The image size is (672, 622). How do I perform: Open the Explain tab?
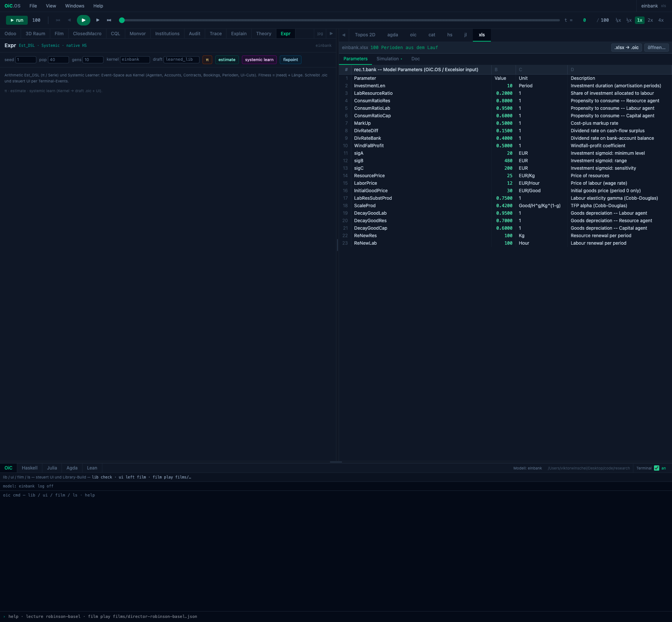pyautogui.click(x=239, y=34)
